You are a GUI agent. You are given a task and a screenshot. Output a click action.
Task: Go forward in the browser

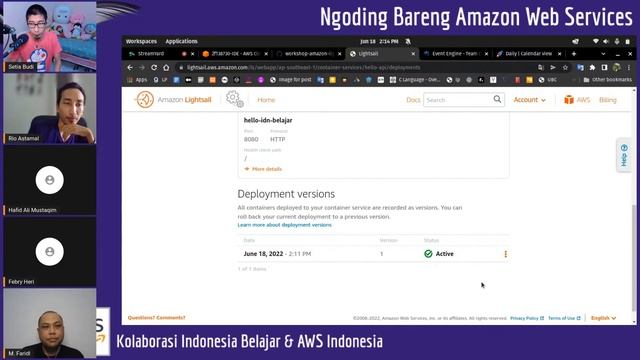142,67
